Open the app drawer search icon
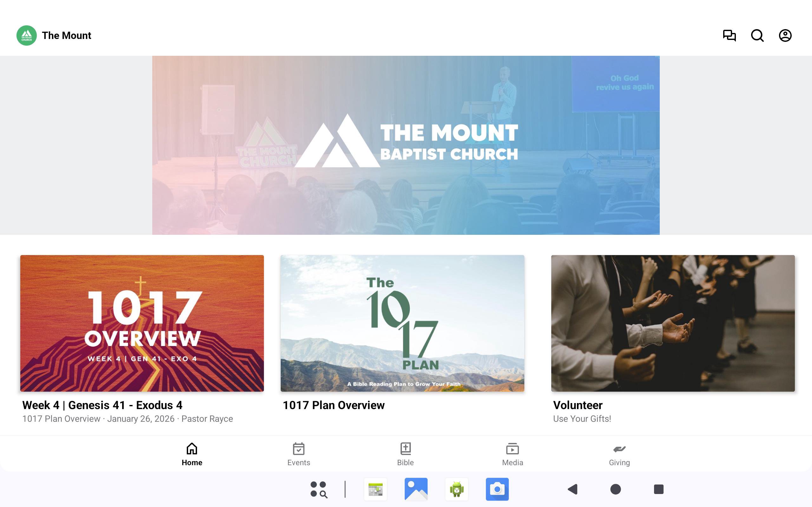The image size is (812, 507). tap(319, 490)
